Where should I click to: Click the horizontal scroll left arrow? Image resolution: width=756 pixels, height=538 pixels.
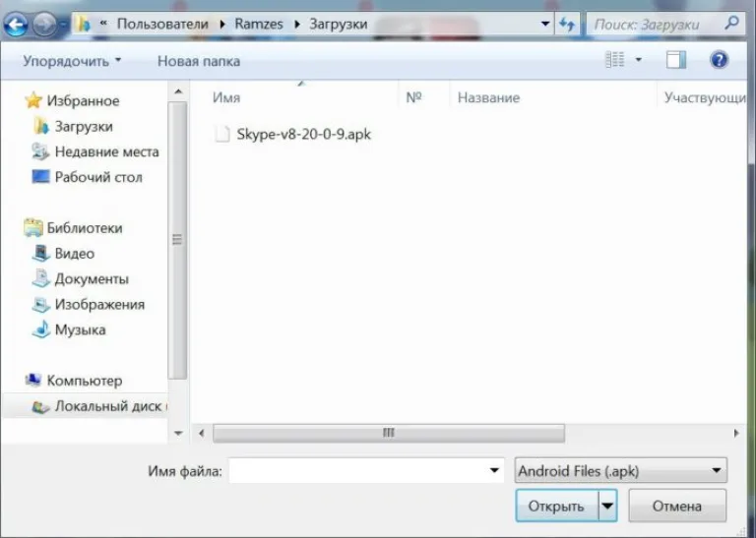pos(202,433)
